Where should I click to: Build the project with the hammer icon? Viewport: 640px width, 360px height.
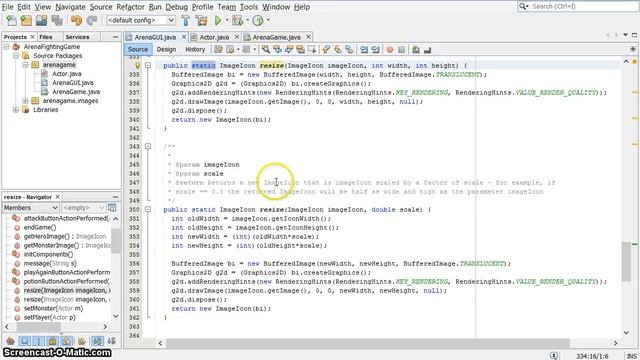185,20
